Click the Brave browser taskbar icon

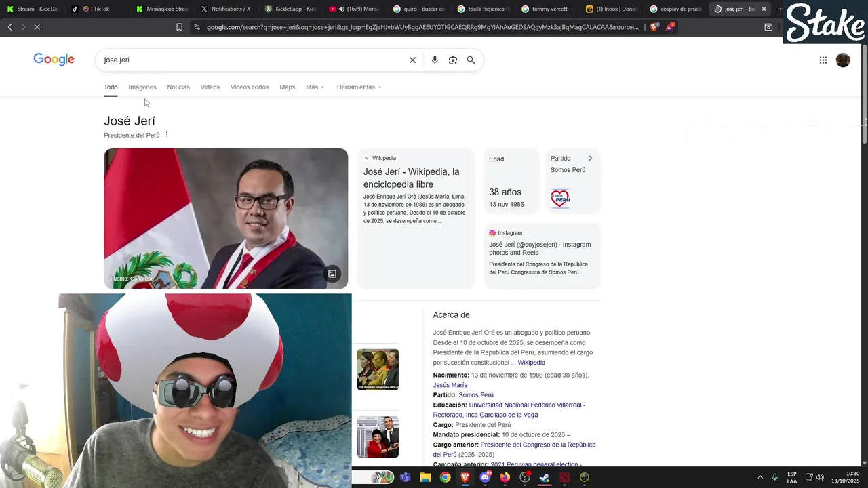click(465, 477)
